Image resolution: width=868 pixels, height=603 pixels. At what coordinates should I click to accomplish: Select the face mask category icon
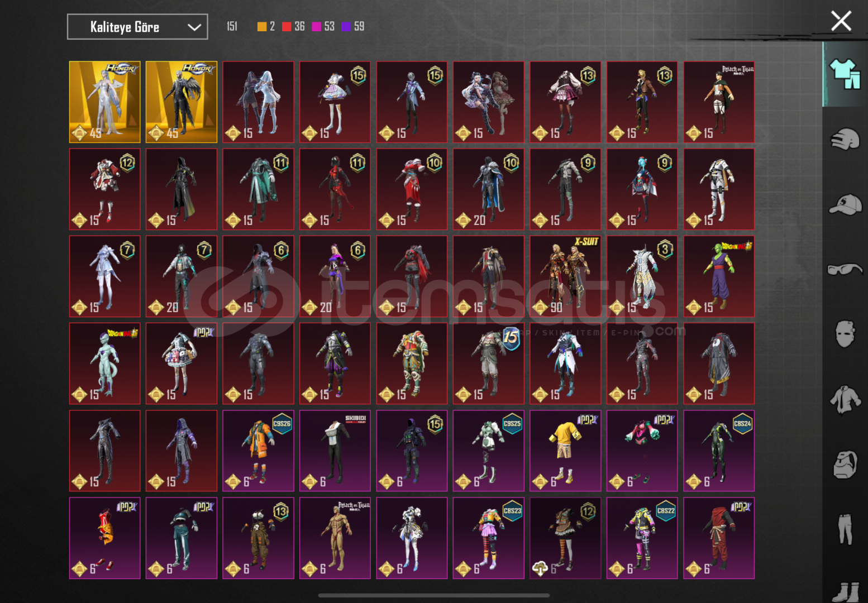(845, 334)
